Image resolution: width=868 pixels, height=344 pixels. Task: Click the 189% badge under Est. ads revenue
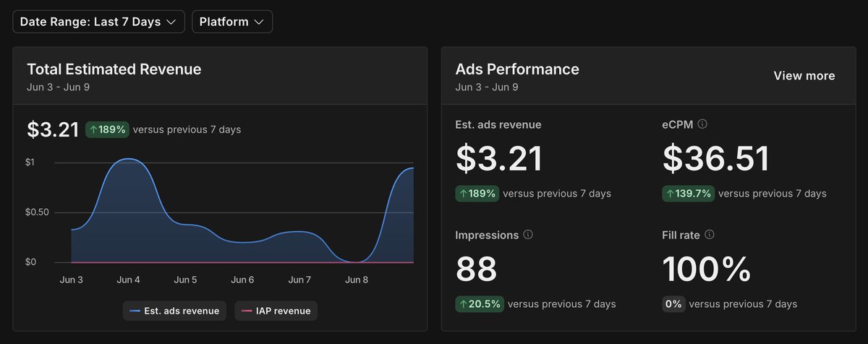pos(477,194)
